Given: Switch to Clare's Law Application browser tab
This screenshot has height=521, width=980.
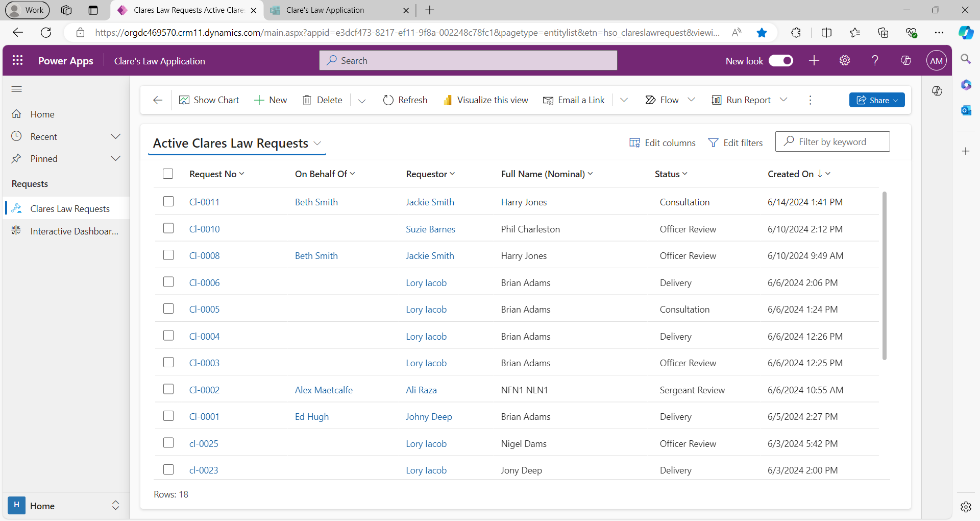Looking at the screenshot, I should click(x=325, y=10).
